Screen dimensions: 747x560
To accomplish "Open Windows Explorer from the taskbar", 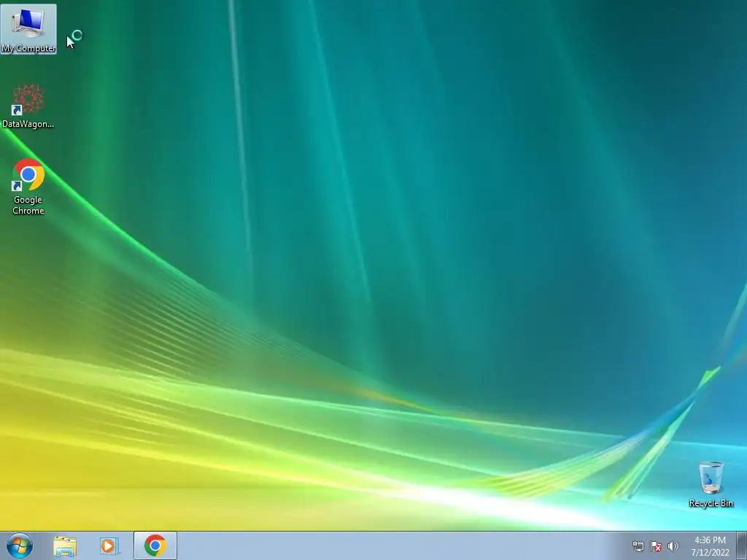I will pyautogui.click(x=65, y=546).
